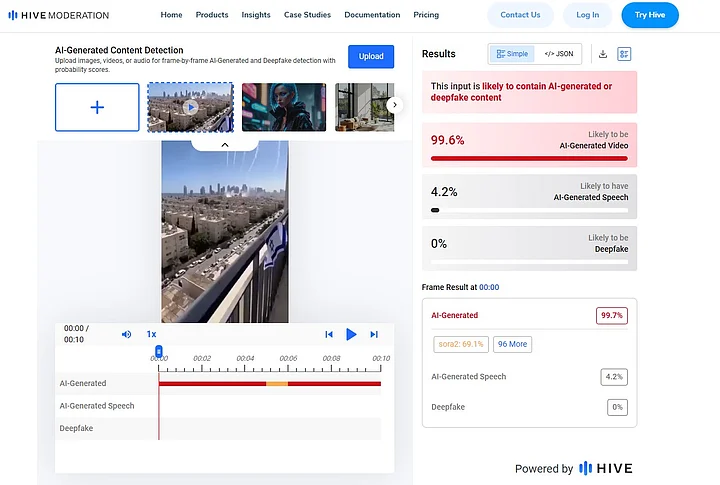
Task: Switch results to JSON view
Action: point(559,54)
